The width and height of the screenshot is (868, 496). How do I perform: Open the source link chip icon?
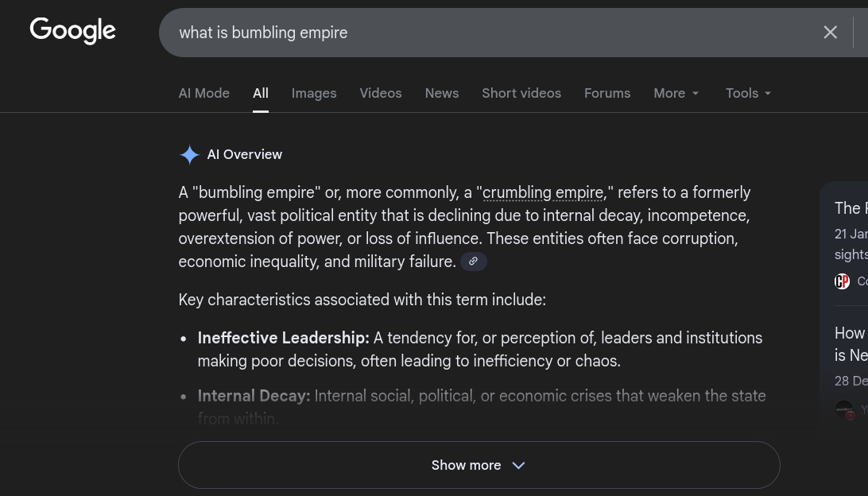pyautogui.click(x=473, y=262)
